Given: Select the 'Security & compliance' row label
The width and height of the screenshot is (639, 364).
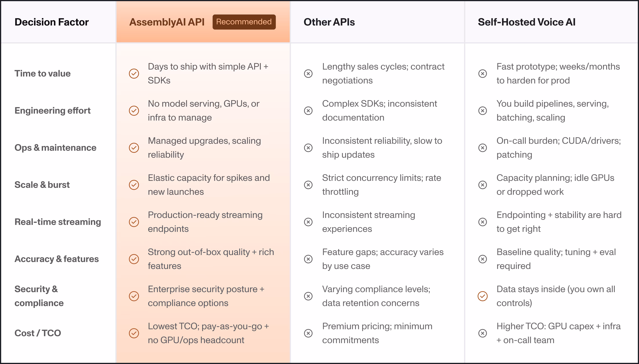Looking at the screenshot, I should click(x=39, y=296).
